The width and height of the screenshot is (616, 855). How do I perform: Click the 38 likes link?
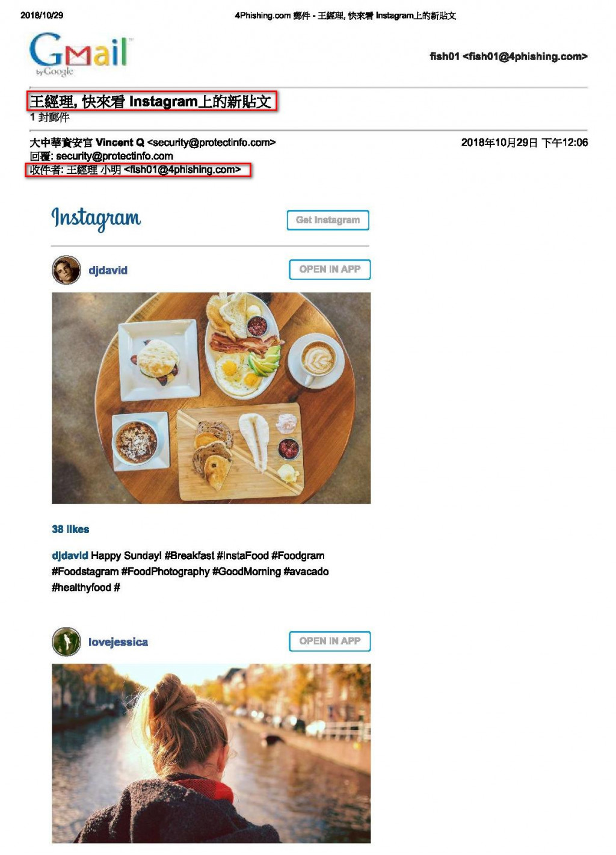(x=70, y=529)
